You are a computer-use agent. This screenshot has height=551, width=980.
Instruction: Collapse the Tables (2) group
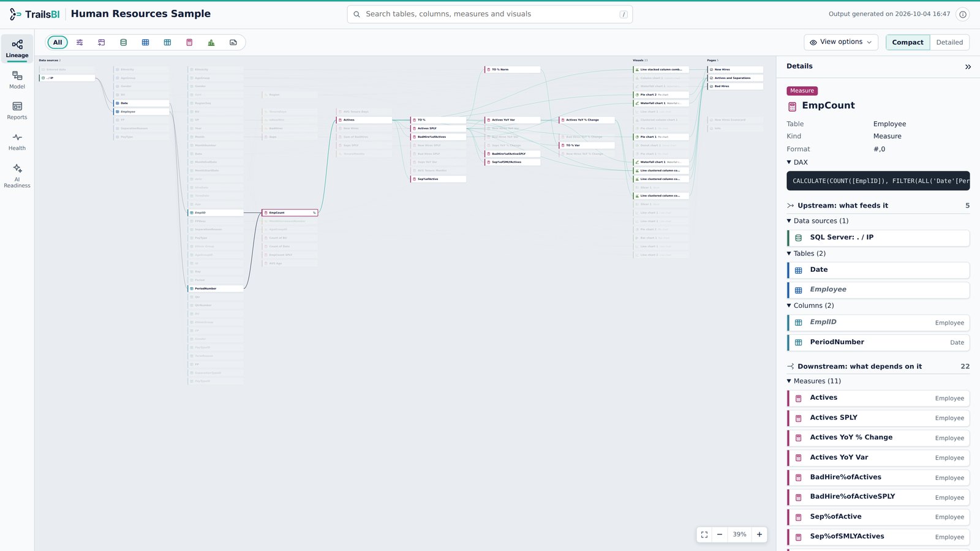pyautogui.click(x=806, y=253)
